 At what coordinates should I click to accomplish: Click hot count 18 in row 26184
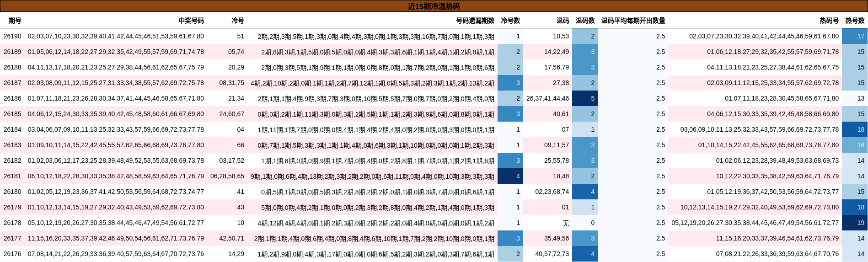tap(855, 129)
